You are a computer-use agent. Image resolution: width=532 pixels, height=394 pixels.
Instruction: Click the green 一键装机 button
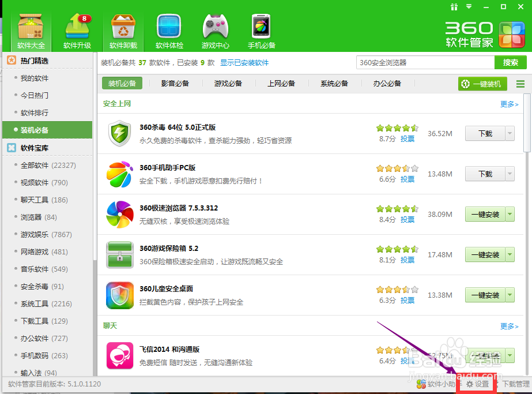tap(482, 84)
